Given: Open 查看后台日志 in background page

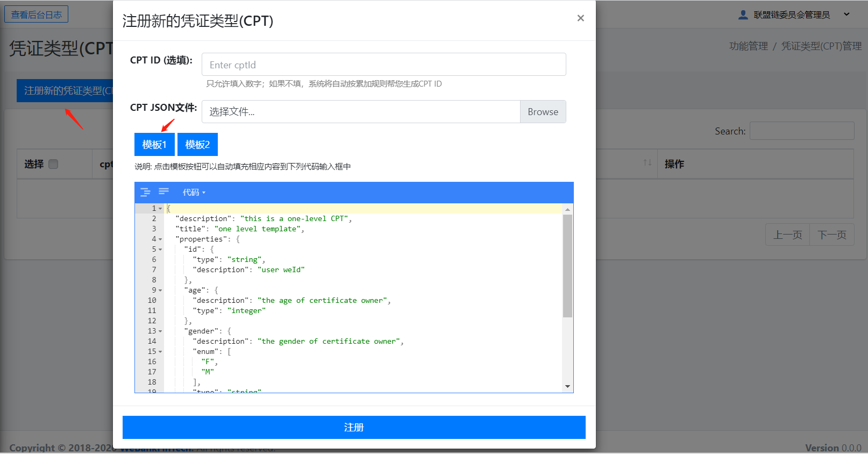Looking at the screenshot, I should coord(37,15).
